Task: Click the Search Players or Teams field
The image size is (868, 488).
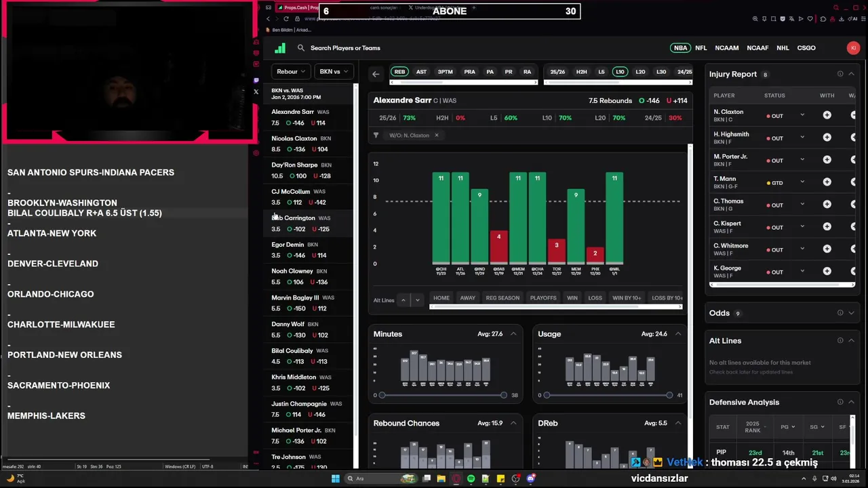Action: (x=345, y=48)
